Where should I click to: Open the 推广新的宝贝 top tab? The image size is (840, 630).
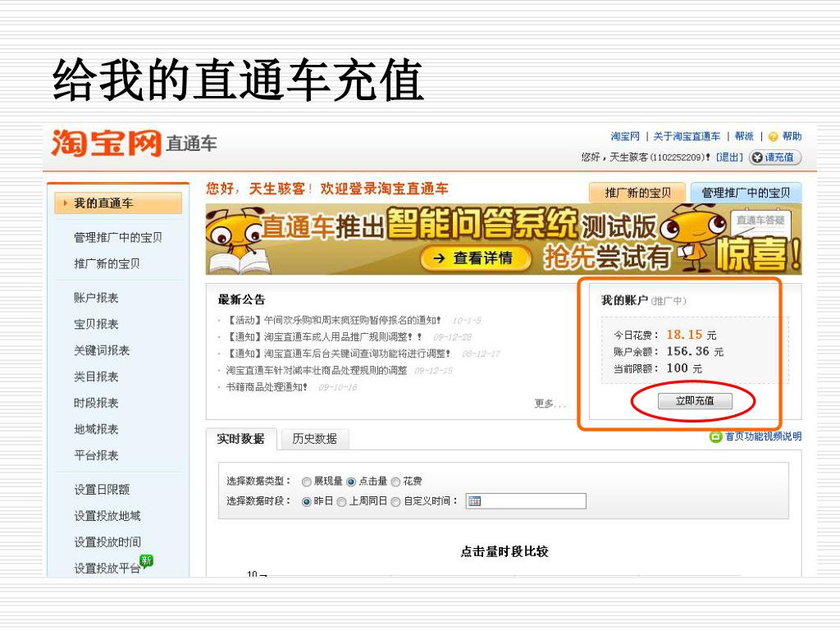(637, 193)
